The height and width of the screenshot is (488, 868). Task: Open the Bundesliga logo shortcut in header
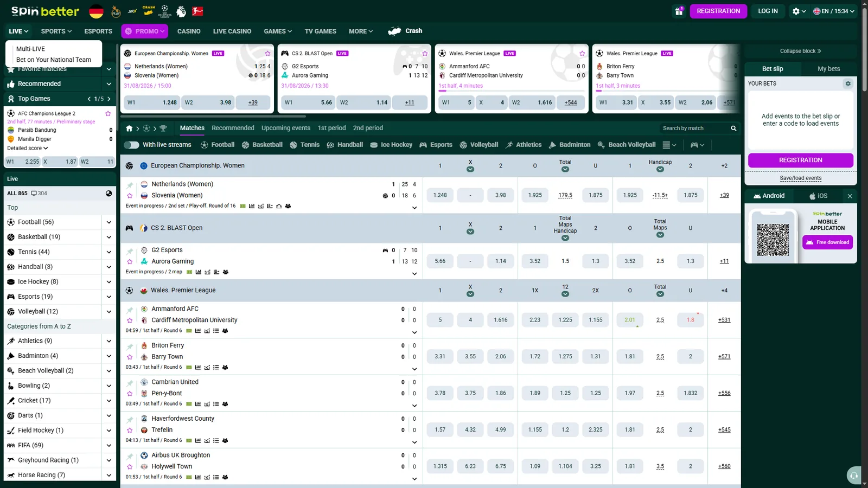[198, 11]
